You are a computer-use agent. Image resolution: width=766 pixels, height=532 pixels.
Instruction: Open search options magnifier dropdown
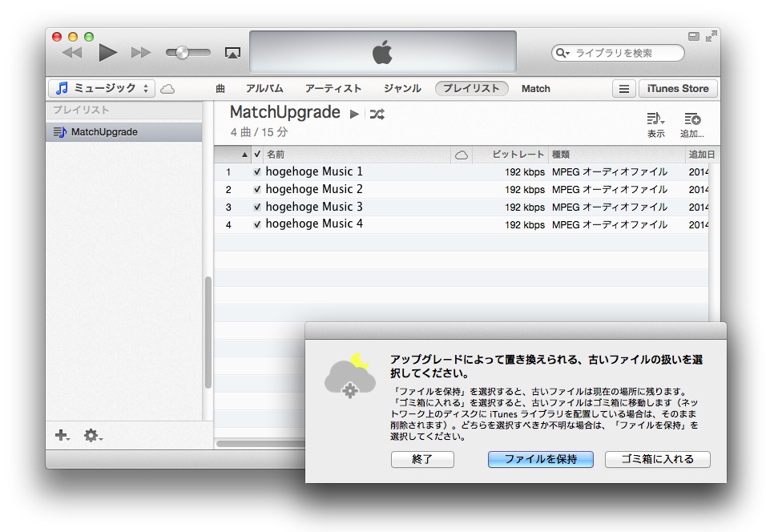pyautogui.click(x=562, y=53)
